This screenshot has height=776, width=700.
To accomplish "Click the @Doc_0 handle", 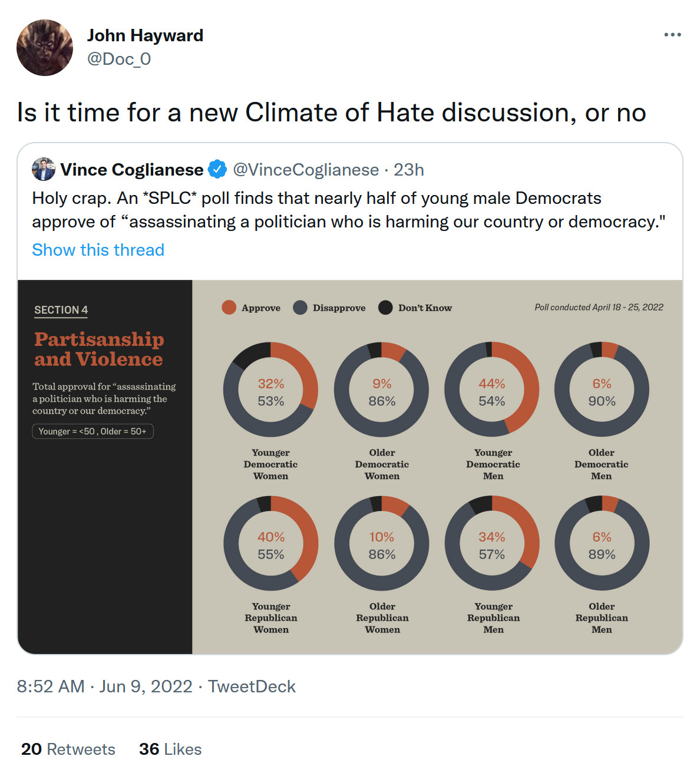I will click(x=119, y=59).
